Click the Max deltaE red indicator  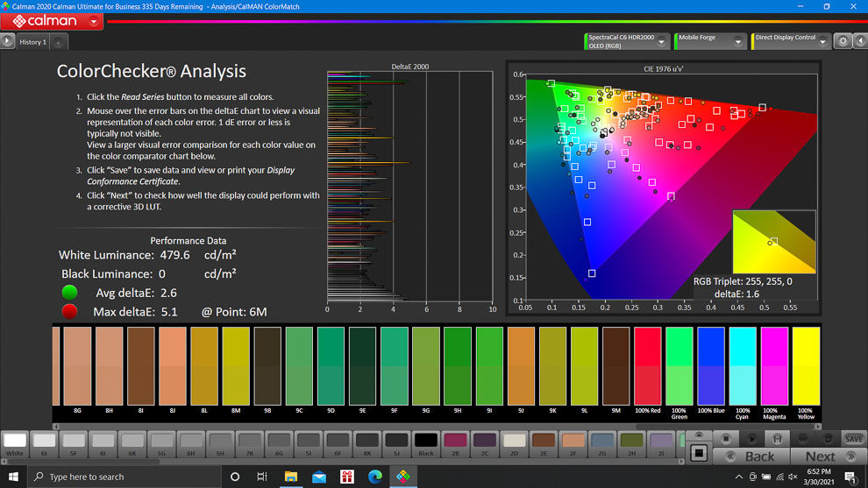click(69, 312)
